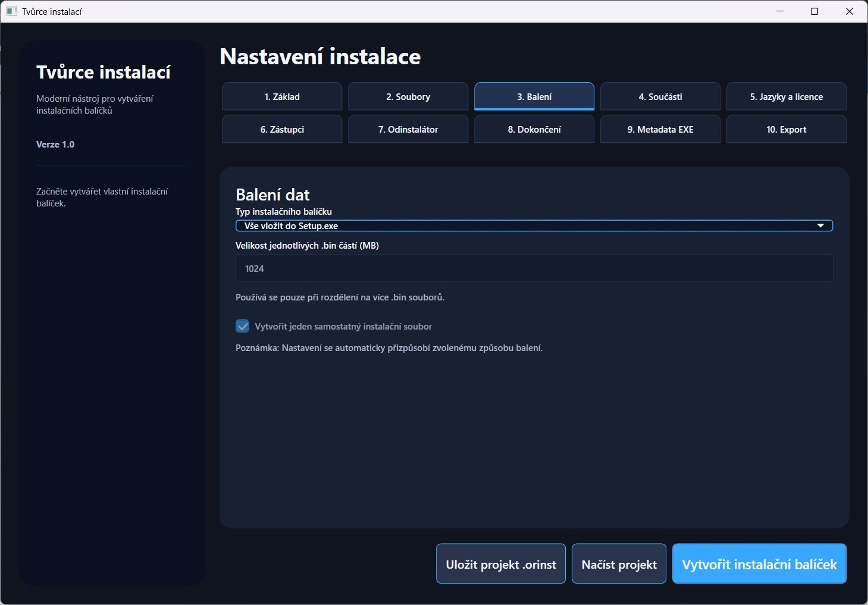
Task: Click the Verze 1.0 label
Action: click(x=55, y=145)
